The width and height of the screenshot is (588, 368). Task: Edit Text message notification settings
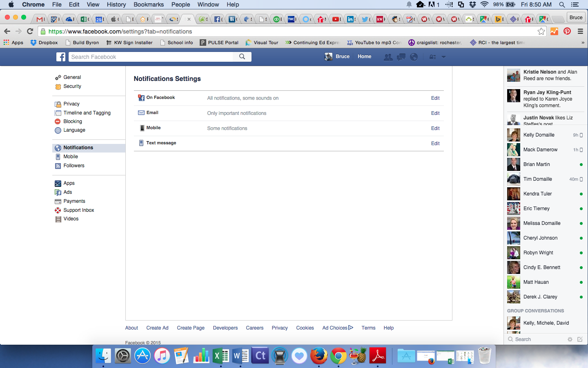tap(435, 144)
